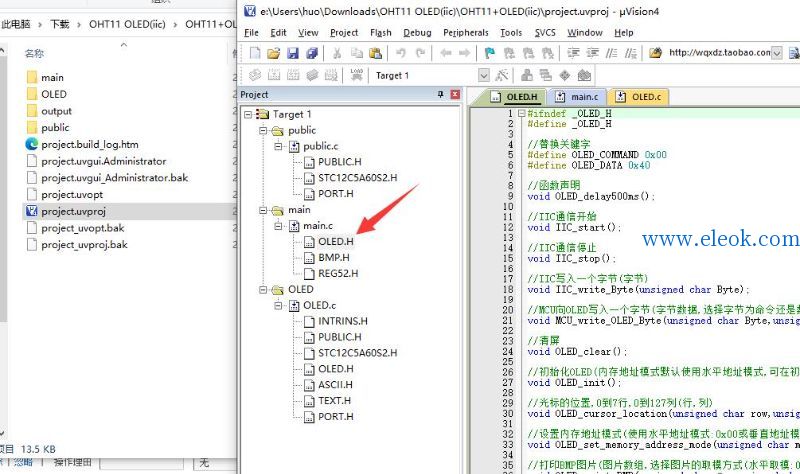Viewport: 800px width, 474px height.
Task: Select ASCII.H in the Project tree
Action: (x=335, y=385)
